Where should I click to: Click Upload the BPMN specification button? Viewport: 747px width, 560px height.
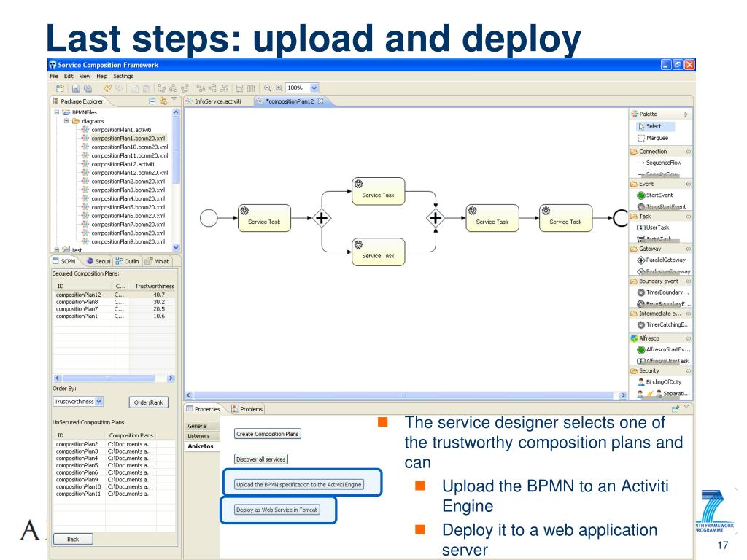299,484
